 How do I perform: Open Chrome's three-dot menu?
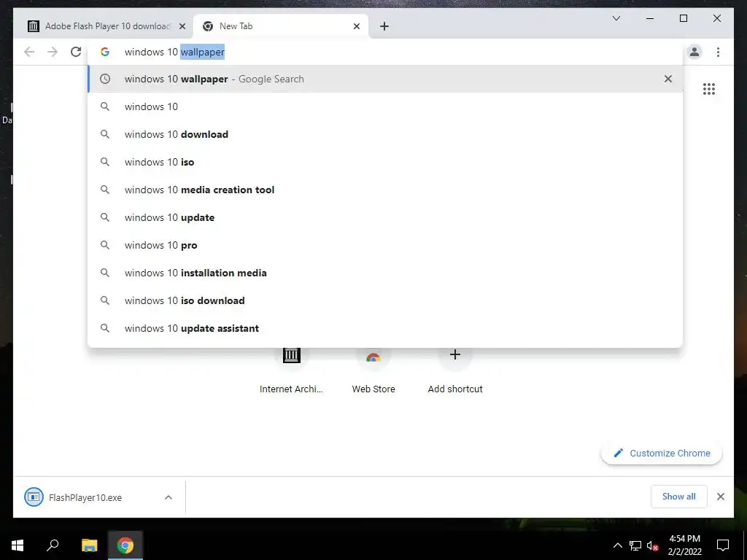coord(718,52)
